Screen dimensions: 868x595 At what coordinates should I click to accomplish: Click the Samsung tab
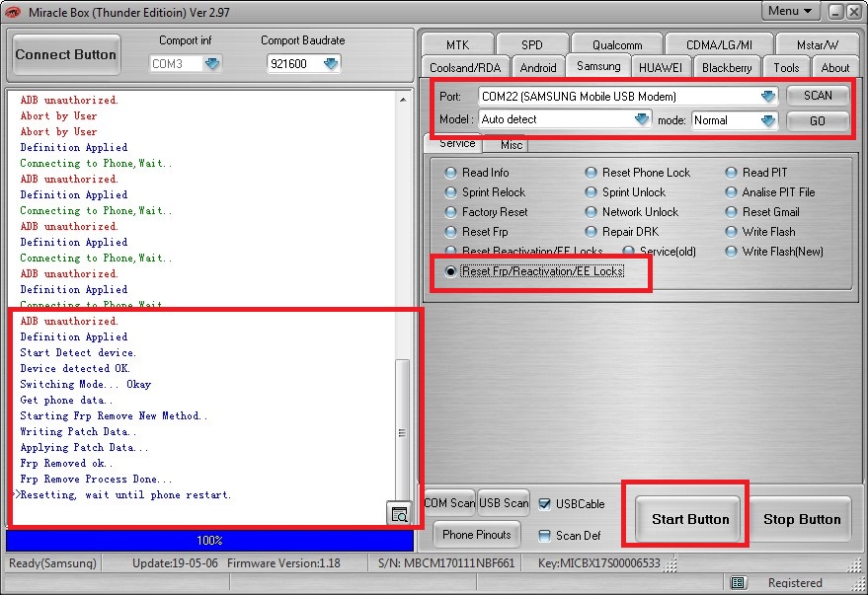click(x=598, y=66)
